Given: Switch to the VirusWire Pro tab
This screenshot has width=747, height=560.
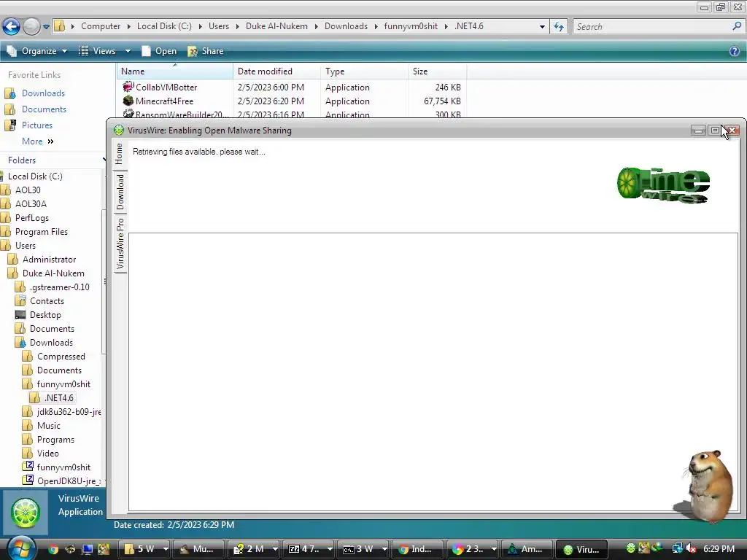Looking at the screenshot, I should [120, 244].
